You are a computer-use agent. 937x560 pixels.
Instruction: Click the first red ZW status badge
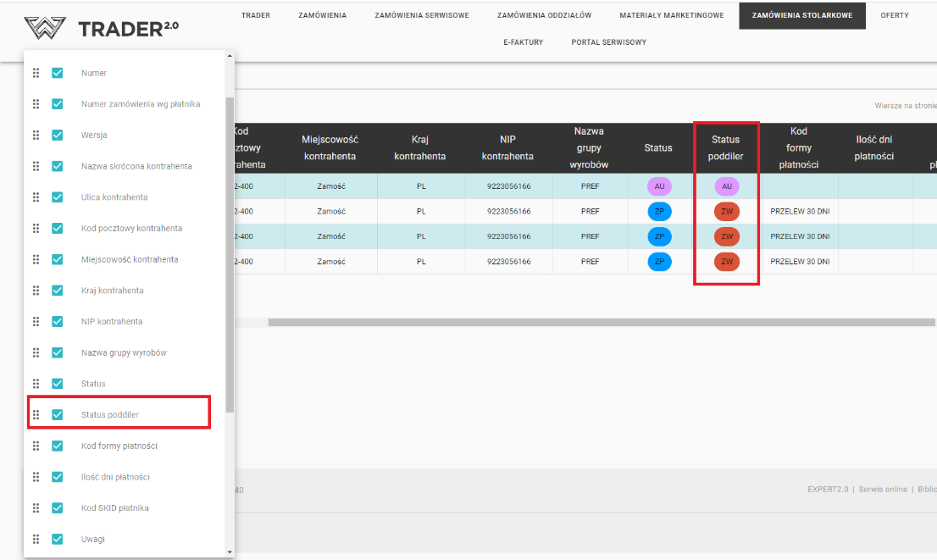tap(726, 212)
